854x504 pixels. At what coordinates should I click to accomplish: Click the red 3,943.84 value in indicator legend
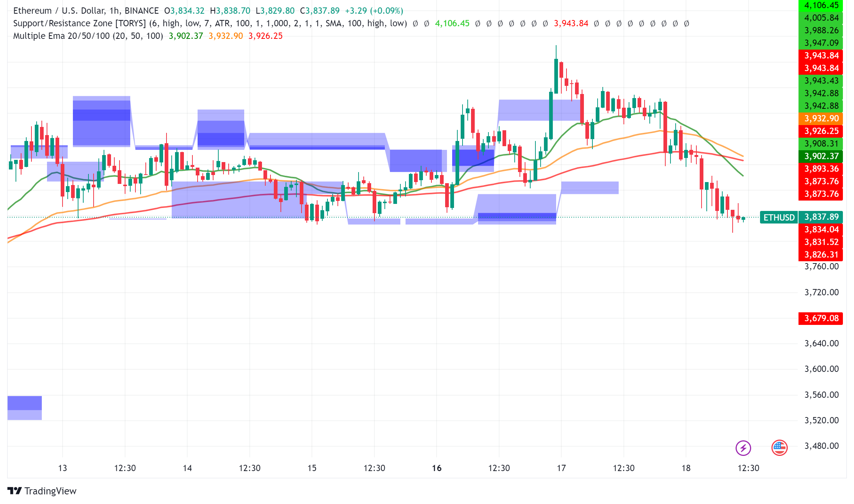coord(571,23)
